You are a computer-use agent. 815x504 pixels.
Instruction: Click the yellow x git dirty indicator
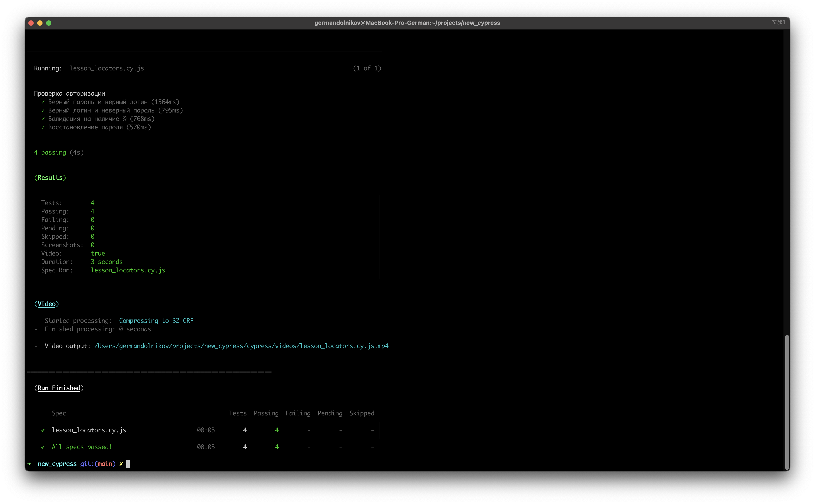[x=121, y=464]
